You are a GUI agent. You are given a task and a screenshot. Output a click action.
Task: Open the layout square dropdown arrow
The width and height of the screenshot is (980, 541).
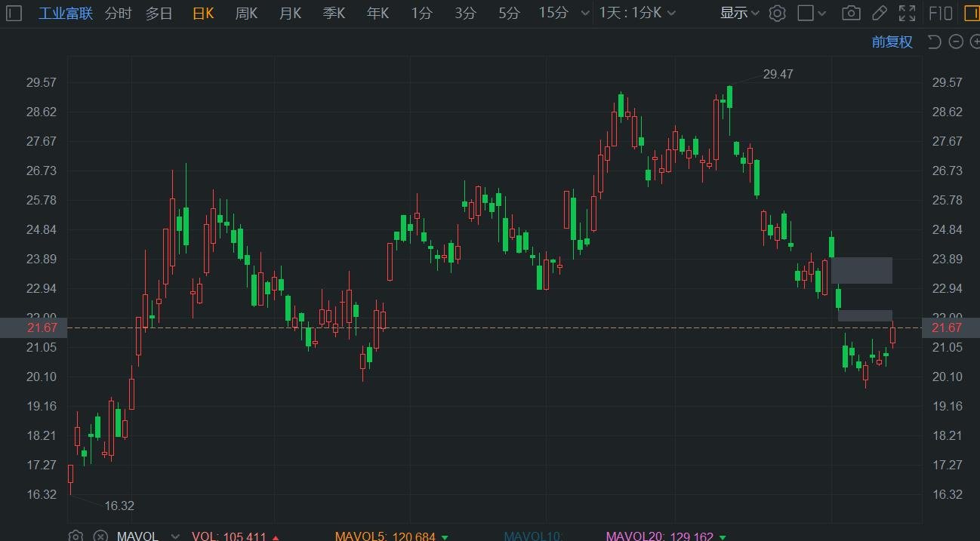(x=824, y=13)
